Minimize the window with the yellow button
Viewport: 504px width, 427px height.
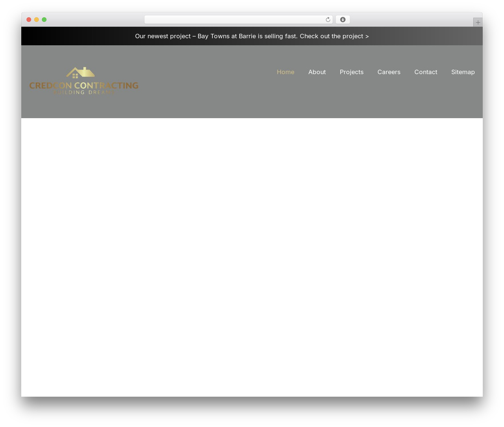(37, 20)
